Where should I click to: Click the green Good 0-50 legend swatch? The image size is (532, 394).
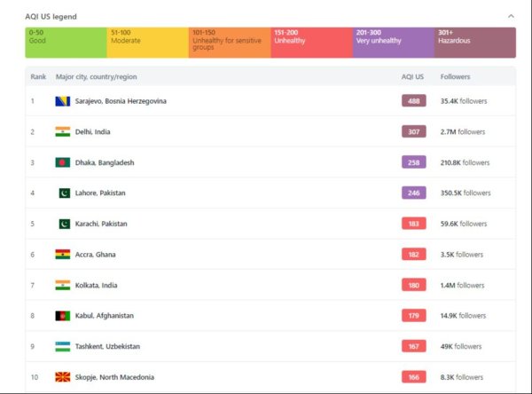click(x=66, y=42)
